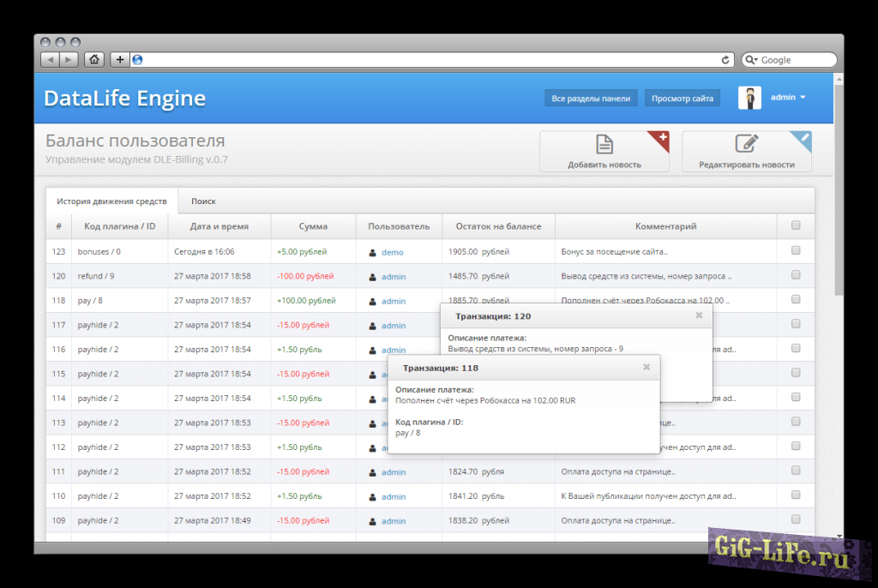Click the admin avatar picture
The width and height of the screenshot is (878, 588).
[749, 98]
